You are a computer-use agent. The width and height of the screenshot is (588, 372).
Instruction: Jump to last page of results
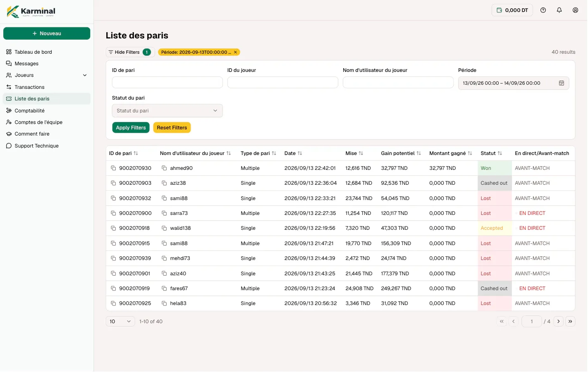570,322
